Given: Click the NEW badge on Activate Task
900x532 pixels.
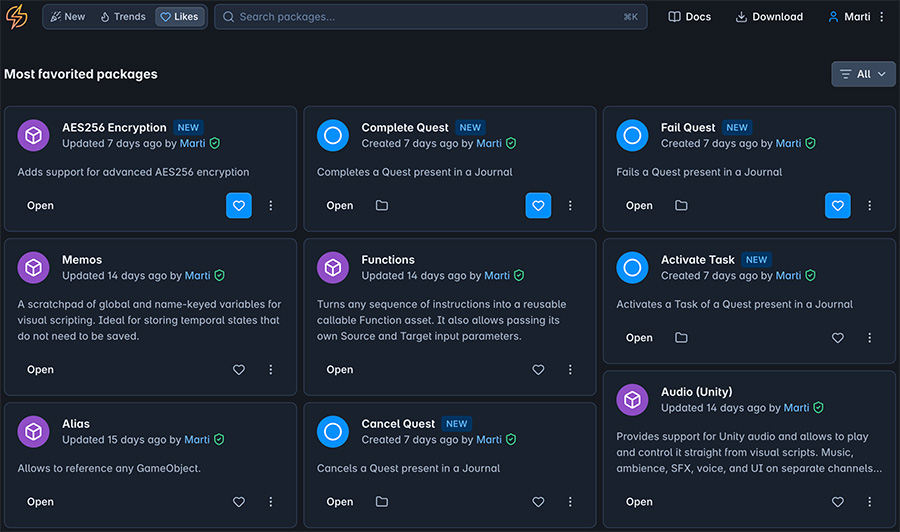Looking at the screenshot, I should 757,259.
